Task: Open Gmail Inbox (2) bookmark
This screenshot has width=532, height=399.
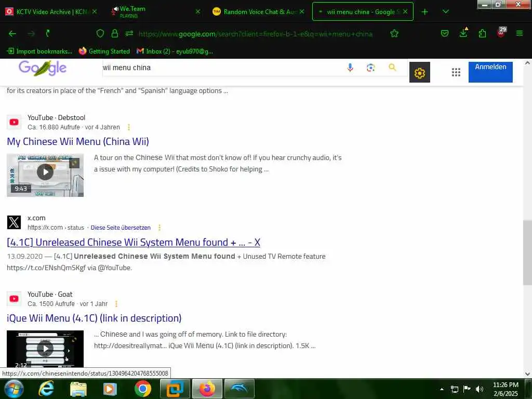Action: coord(175,51)
